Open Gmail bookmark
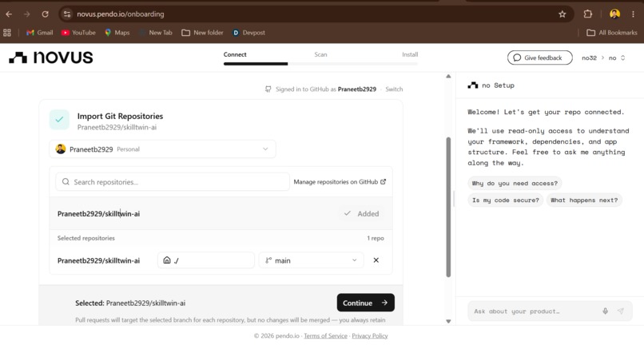The height and width of the screenshot is (345, 644). 39,33
